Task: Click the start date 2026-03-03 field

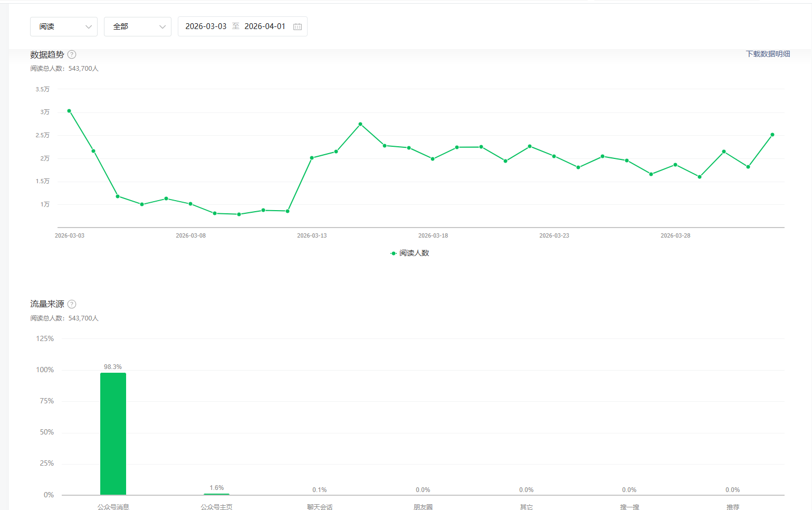Action: (x=206, y=26)
